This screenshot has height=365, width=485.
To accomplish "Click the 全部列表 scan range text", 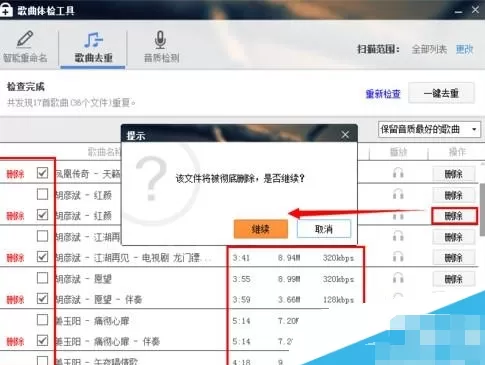I will tap(429, 49).
